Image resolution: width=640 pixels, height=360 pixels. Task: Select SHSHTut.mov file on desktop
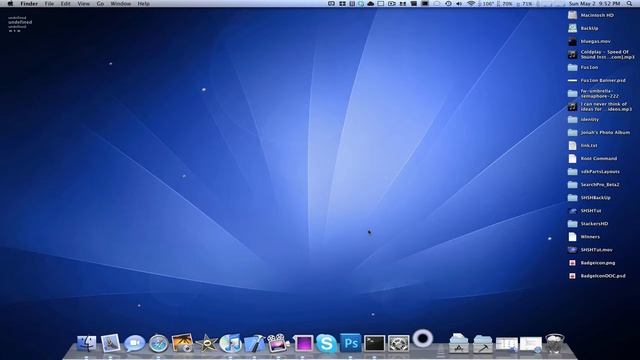(590, 250)
